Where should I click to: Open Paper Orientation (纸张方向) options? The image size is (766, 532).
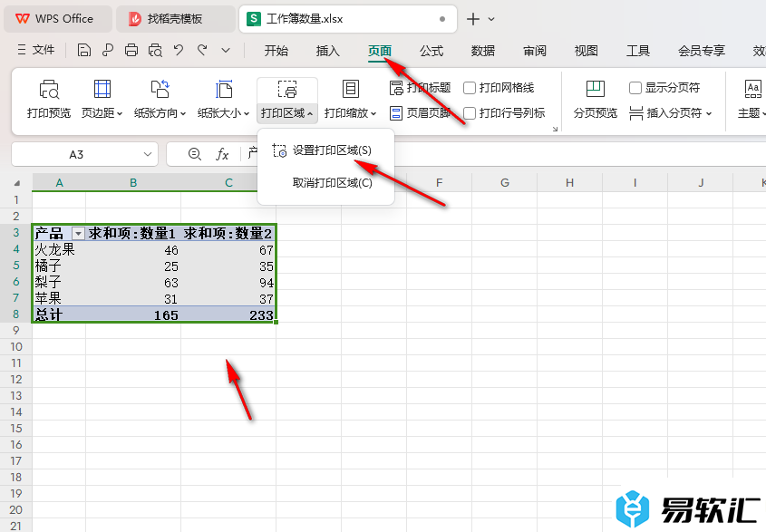pos(160,99)
